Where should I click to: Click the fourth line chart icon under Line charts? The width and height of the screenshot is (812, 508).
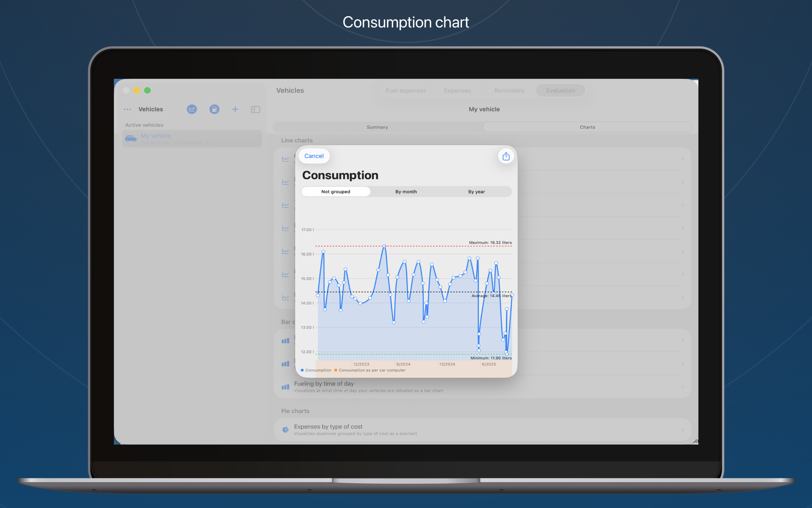[x=285, y=229]
